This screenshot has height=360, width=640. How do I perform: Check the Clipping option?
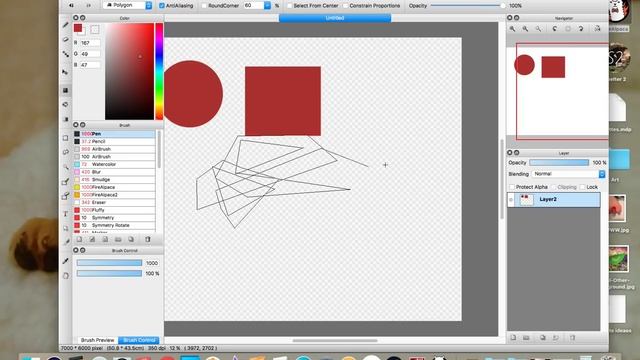tap(554, 187)
